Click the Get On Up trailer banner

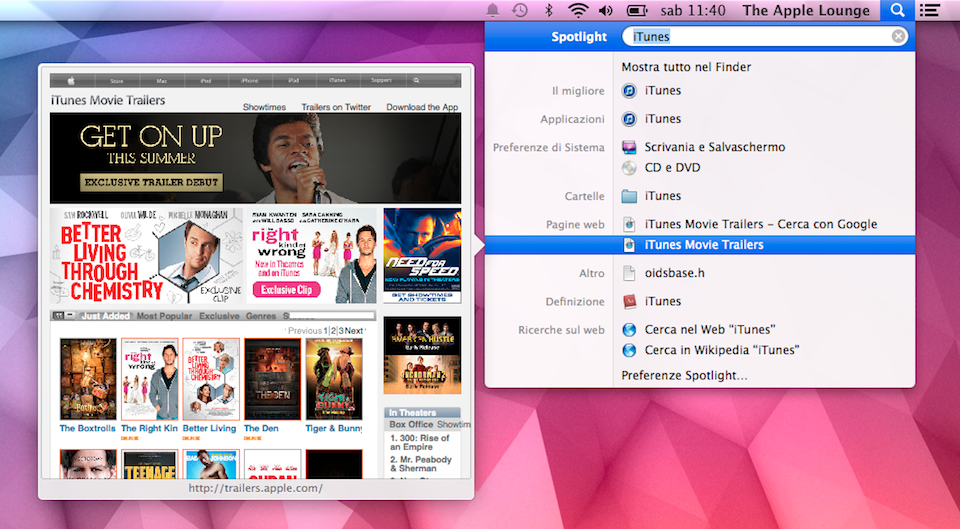click(255, 158)
